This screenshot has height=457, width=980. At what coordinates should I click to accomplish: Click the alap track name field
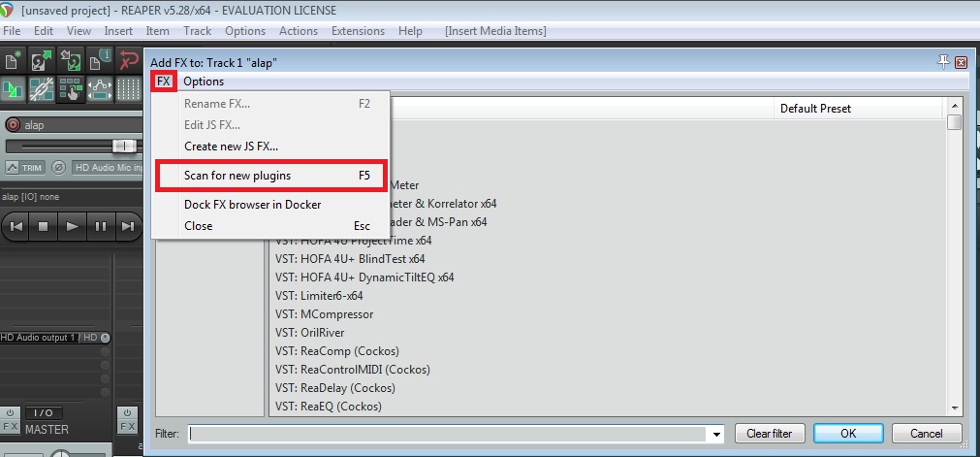81,125
